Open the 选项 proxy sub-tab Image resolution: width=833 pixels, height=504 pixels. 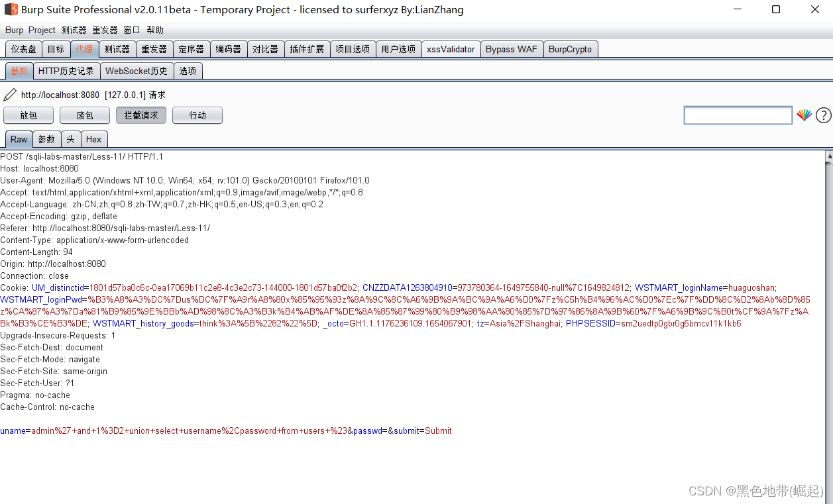click(188, 71)
